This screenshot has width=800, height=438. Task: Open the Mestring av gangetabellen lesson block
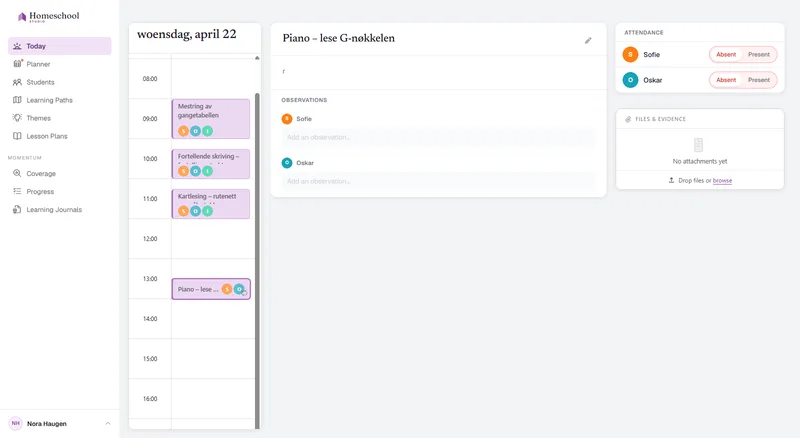coord(211,118)
